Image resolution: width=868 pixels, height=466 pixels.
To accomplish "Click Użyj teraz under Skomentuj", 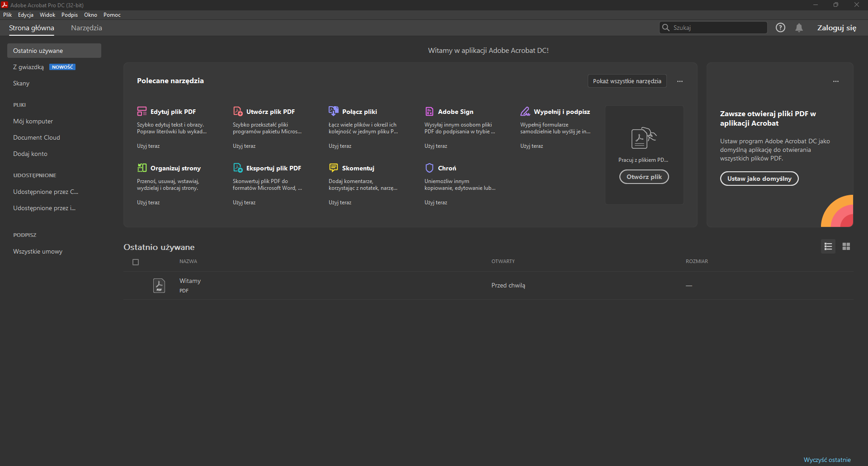I will pos(340,202).
